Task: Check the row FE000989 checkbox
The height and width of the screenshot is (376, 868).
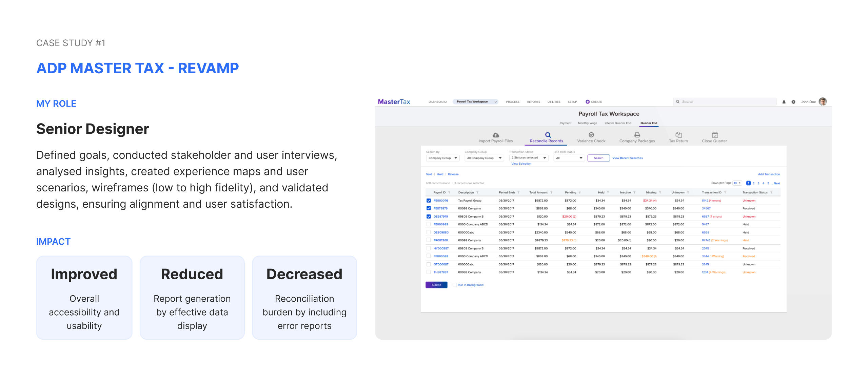Action: (x=429, y=224)
